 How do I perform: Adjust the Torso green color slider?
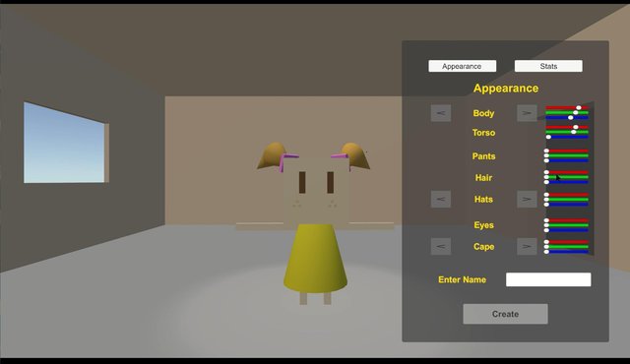click(x=567, y=132)
